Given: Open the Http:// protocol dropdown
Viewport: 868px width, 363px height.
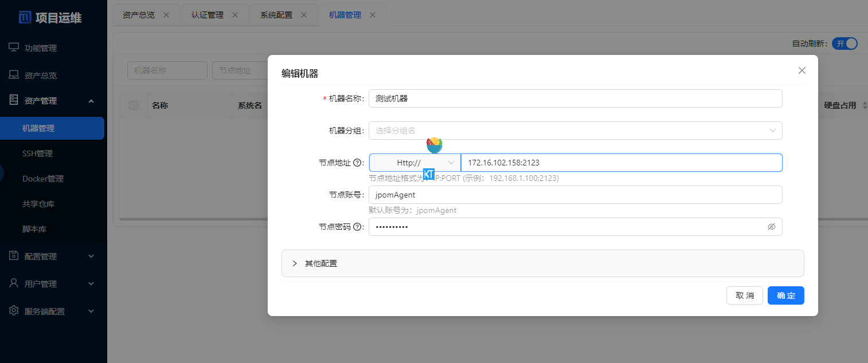Looking at the screenshot, I should coord(415,163).
